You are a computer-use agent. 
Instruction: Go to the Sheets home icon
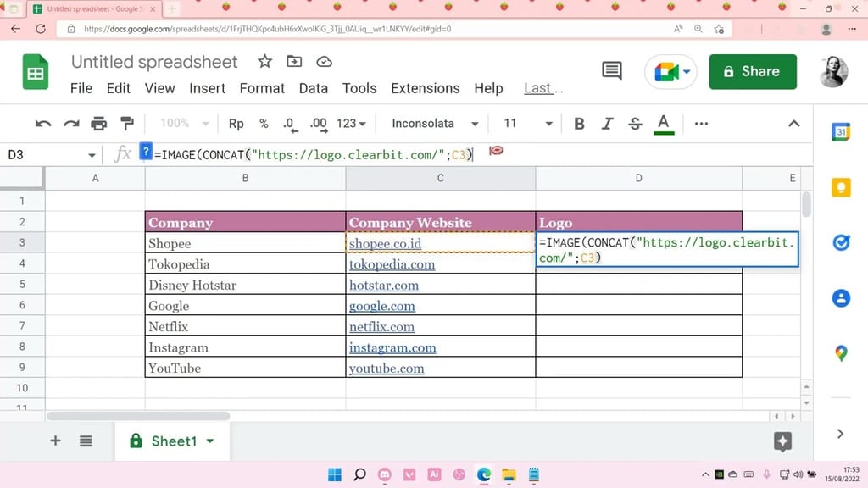click(x=36, y=72)
